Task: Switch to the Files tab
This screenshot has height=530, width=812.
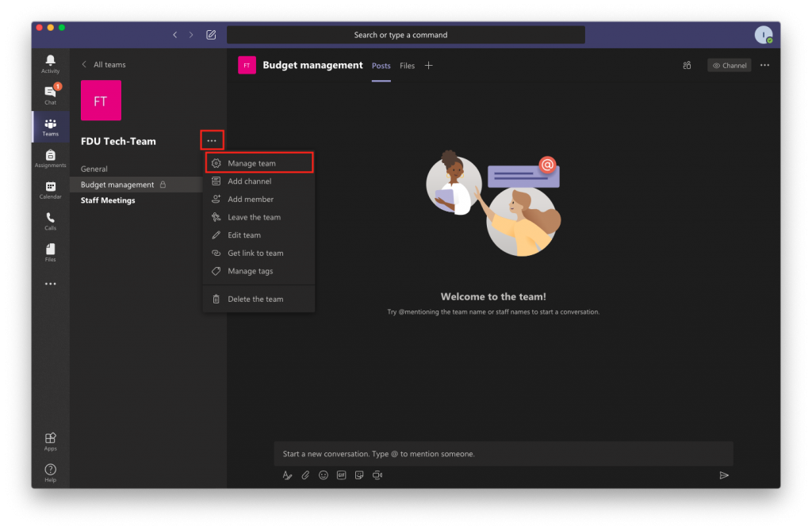Action: click(x=407, y=66)
